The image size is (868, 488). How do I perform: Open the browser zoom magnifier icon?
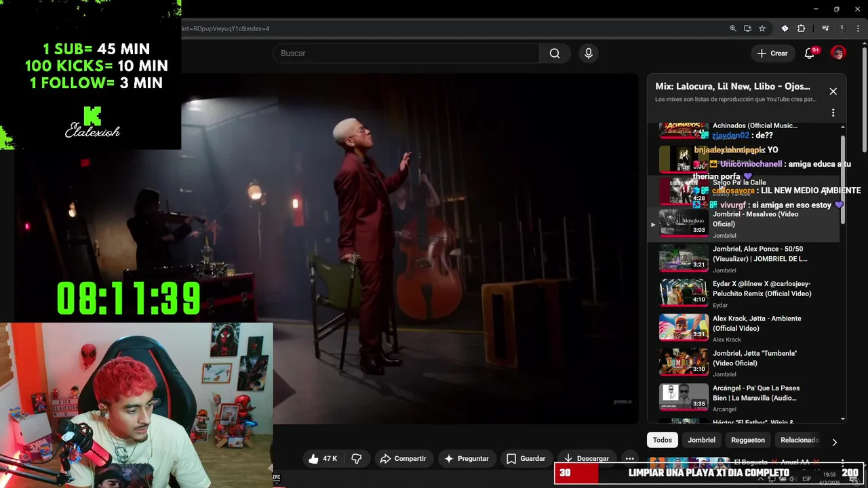733,28
